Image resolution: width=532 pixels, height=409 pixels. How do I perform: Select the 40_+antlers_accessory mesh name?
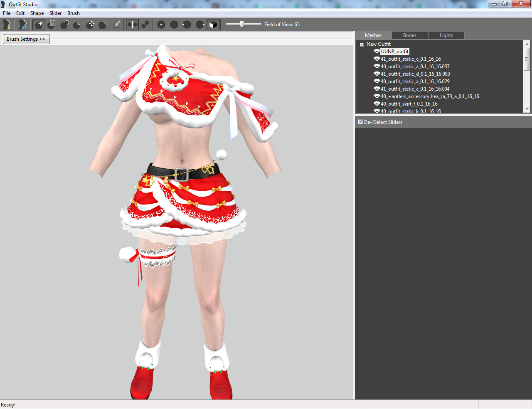[x=430, y=96]
